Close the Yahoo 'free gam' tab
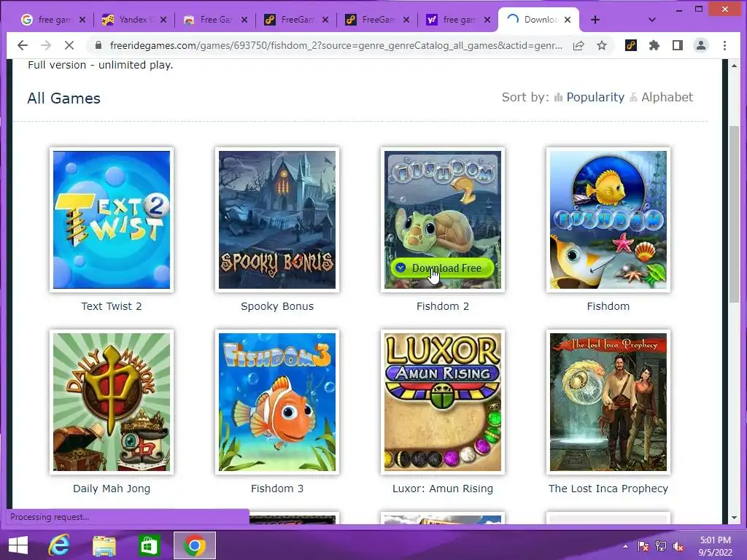Image resolution: width=747 pixels, height=560 pixels. [487, 20]
